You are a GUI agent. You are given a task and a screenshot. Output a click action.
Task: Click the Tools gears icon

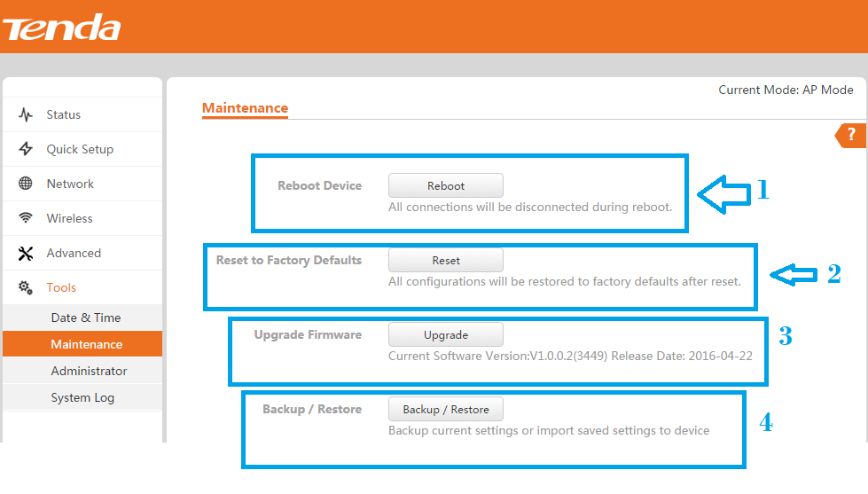coord(26,287)
